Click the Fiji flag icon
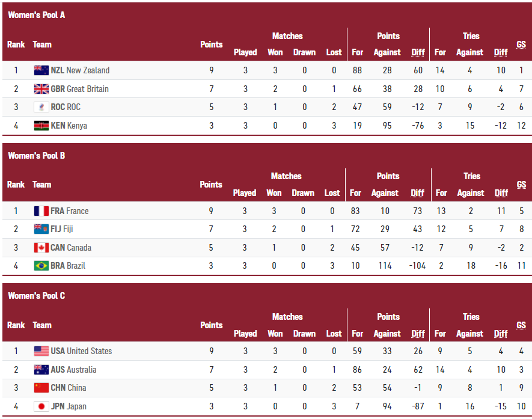 coord(41,229)
